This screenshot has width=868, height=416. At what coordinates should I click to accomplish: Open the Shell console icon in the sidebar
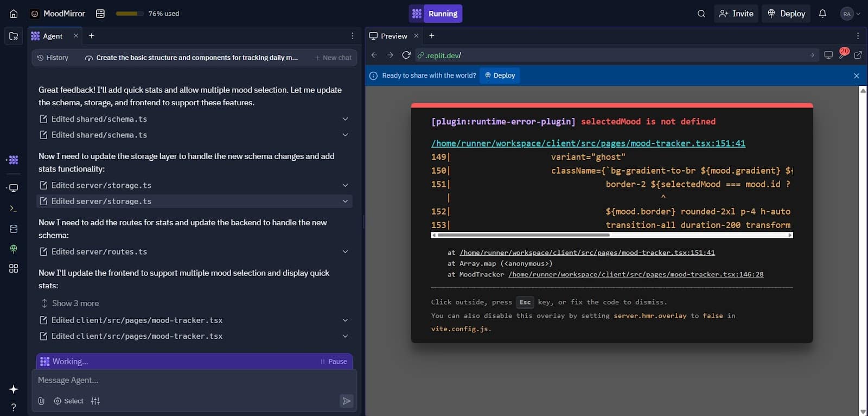click(14, 209)
